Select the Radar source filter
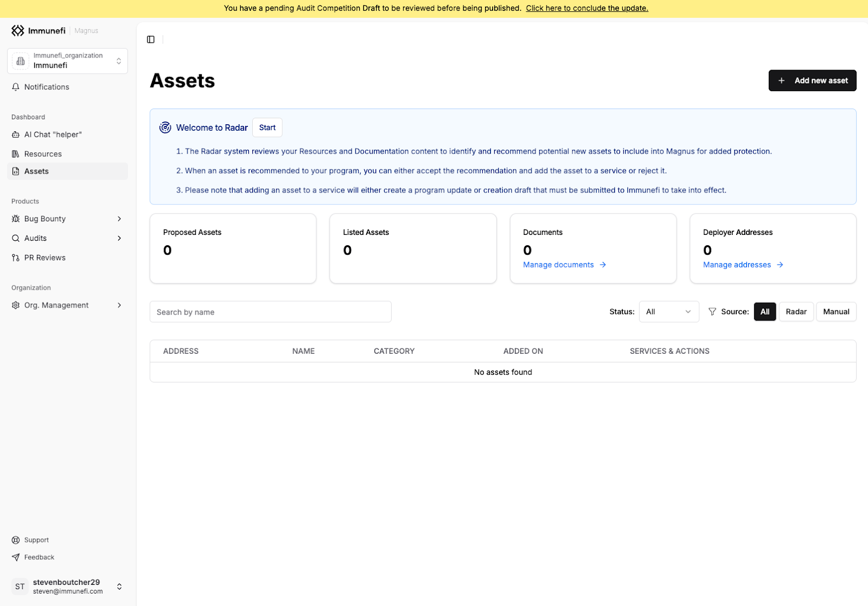The height and width of the screenshot is (606, 868). coord(796,312)
